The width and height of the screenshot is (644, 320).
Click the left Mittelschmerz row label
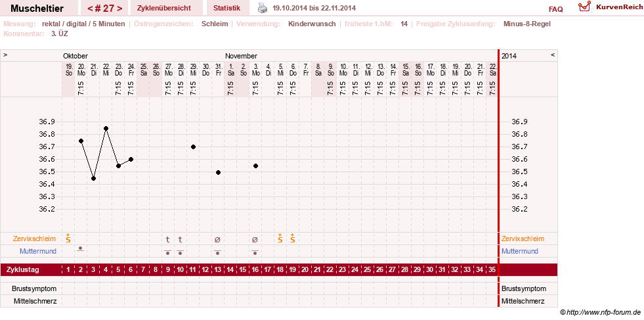35,301
